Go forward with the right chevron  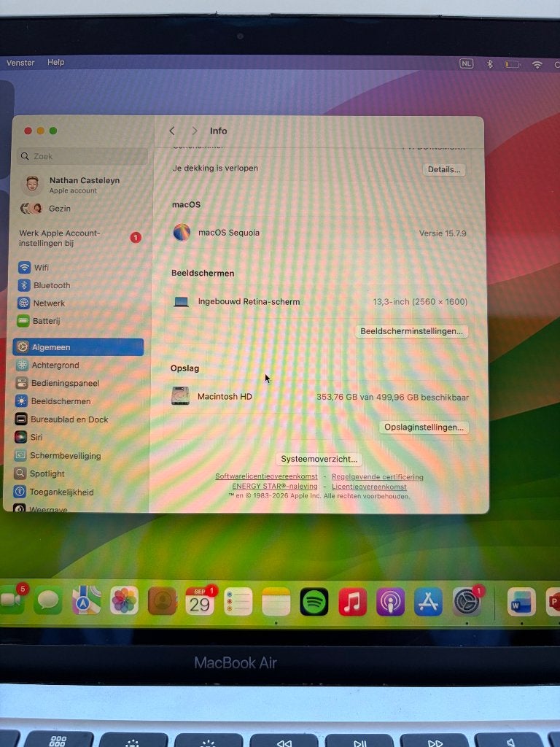coord(194,131)
